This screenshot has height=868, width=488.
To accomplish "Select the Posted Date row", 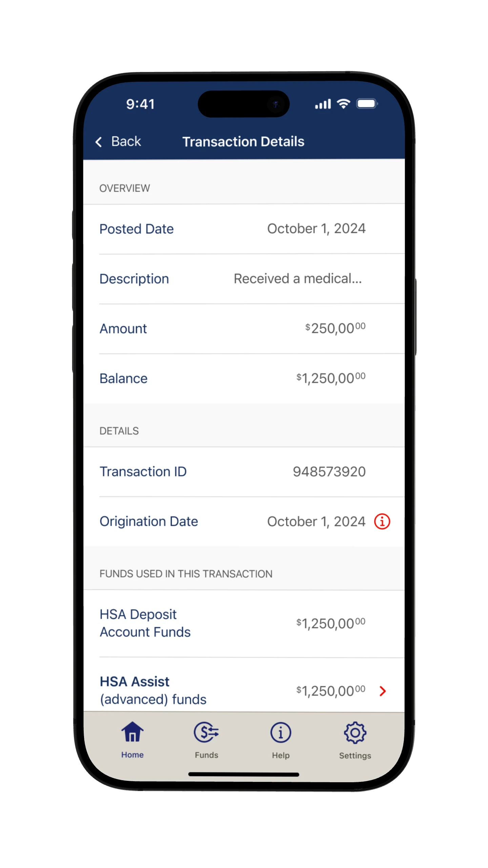I will (x=244, y=229).
